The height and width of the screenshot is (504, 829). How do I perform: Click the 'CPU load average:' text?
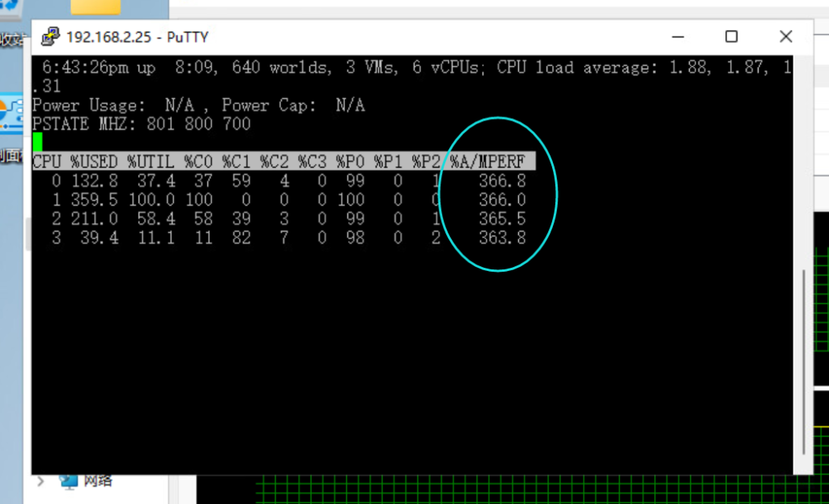576,68
